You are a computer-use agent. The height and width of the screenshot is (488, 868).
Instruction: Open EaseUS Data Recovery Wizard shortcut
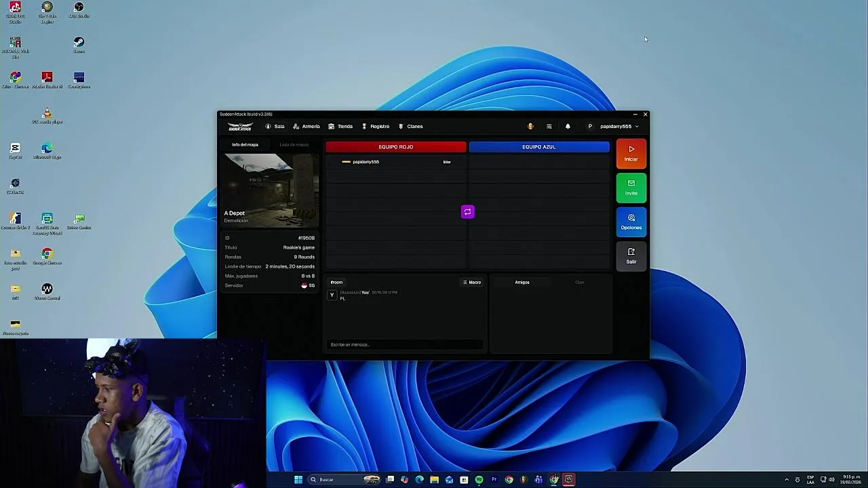[x=47, y=223]
